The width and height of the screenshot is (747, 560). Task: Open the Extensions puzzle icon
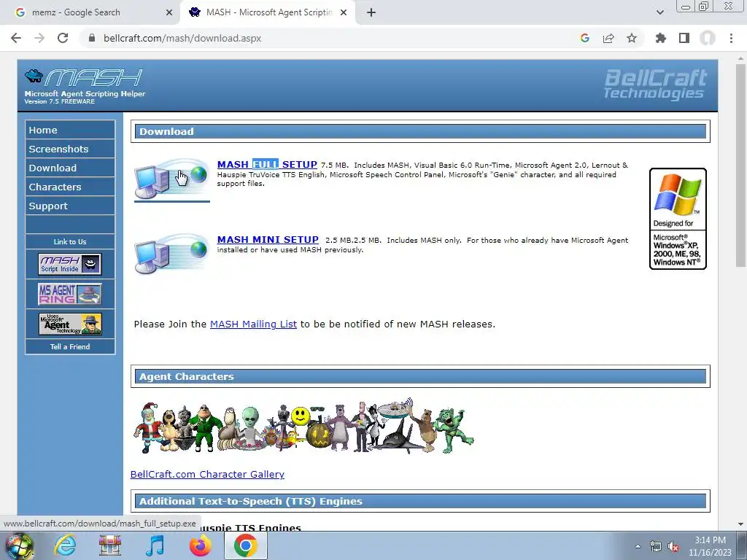(x=661, y=38)
